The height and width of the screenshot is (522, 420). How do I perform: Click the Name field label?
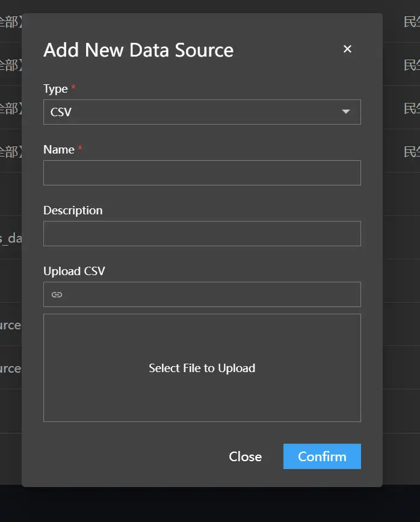coord(58,149)
